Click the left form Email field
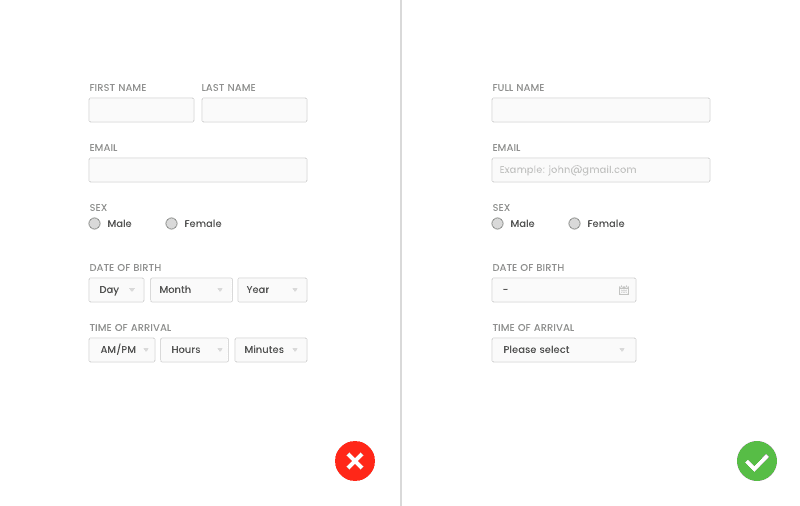800x506 pixels. (198, 170)
